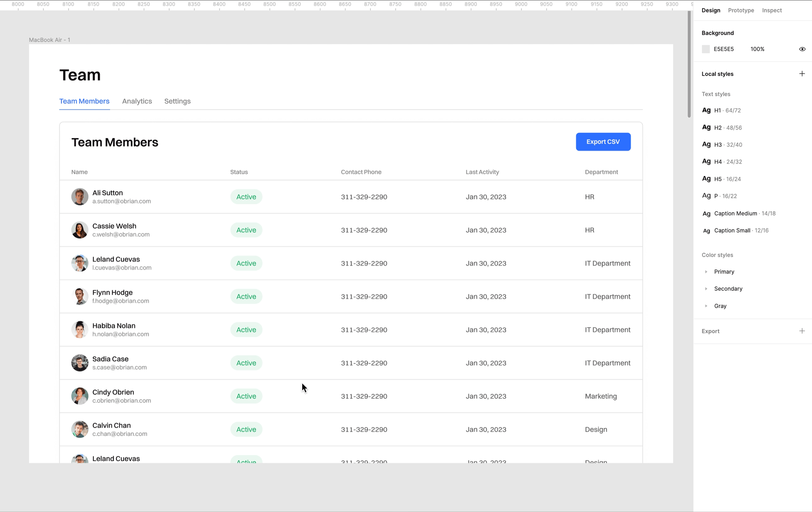Click email h.nolan@obrian.com
Image resolution: width=812 pixels, height=512 pixels.
point(121,334)
